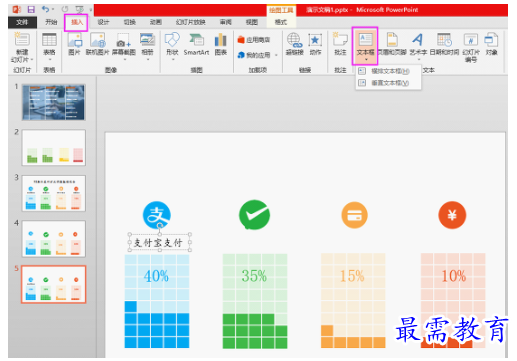Click the Start slideshow icon in the quick access toolbar
The image size is (517, 361).
tap(79, 9)
